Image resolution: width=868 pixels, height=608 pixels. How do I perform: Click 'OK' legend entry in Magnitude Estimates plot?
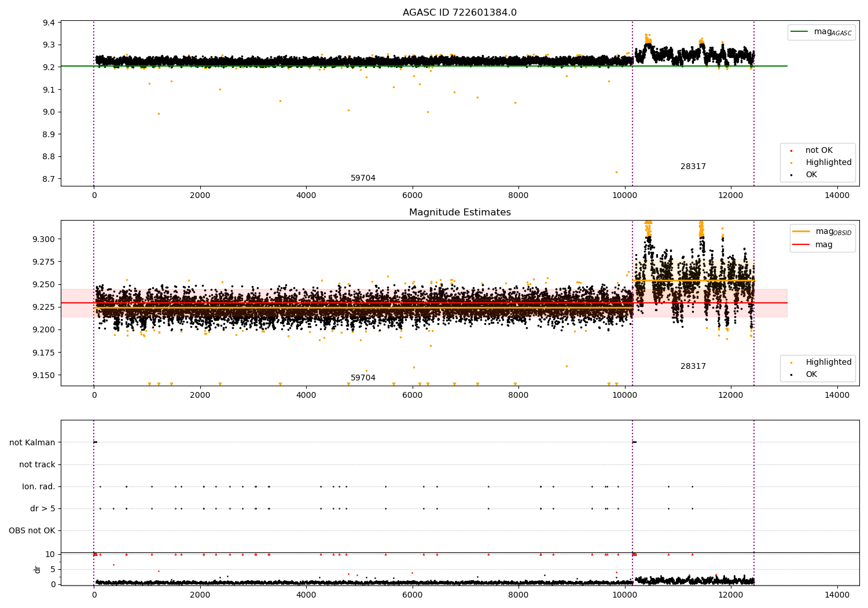(804, 375)
